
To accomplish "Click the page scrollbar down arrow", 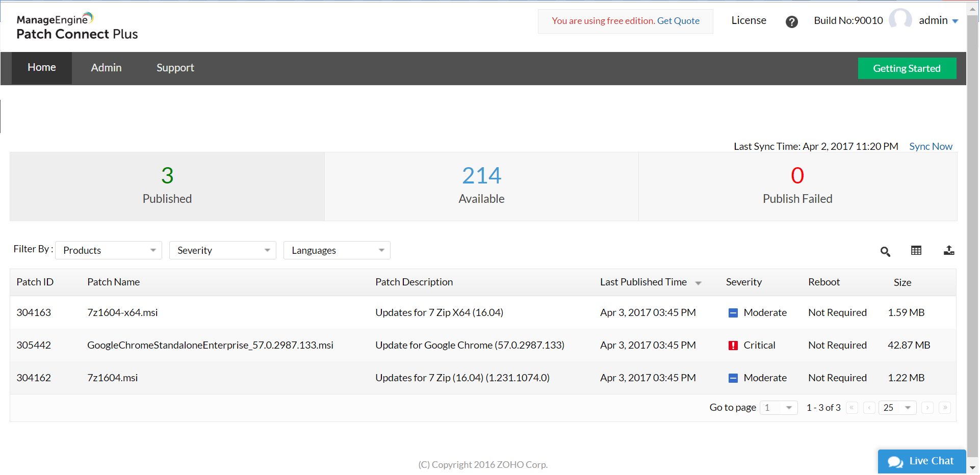I will point(973,468).
